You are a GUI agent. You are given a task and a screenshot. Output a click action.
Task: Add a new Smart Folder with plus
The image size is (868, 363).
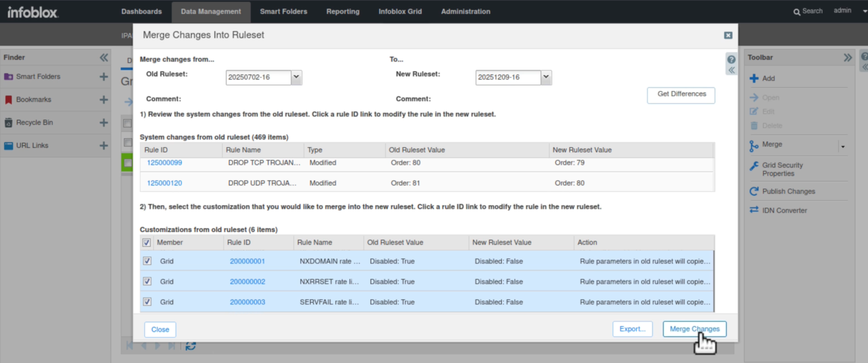click(104, 77)
